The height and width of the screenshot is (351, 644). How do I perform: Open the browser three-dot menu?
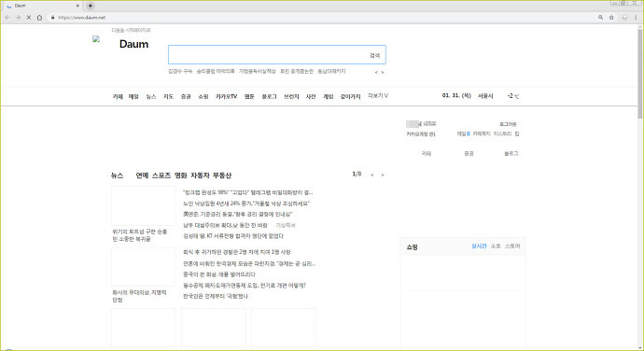point(636,17)
